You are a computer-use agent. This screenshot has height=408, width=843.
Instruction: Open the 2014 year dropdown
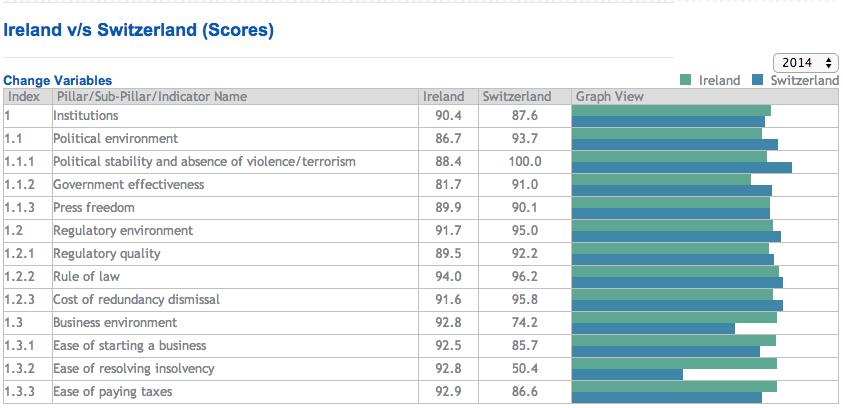805,63
